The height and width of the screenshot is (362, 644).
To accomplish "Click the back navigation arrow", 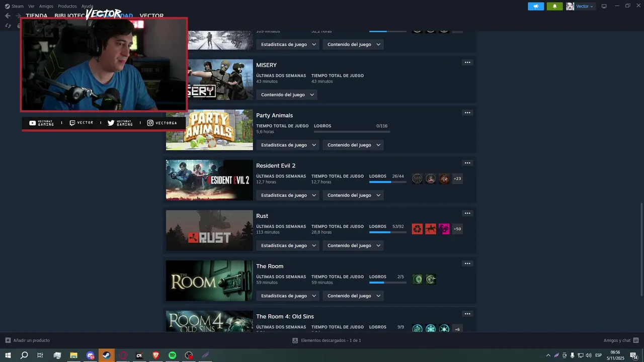I will click(x=8, y=16).
